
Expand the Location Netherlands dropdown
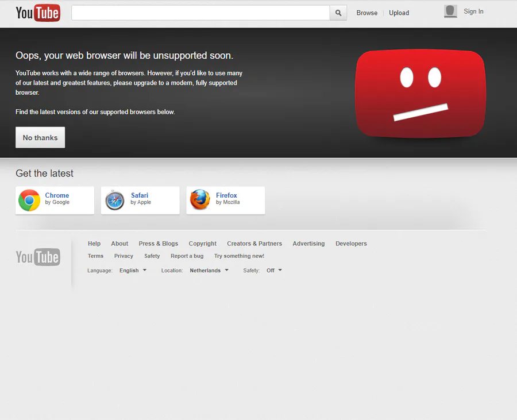(x=209, y=271)
